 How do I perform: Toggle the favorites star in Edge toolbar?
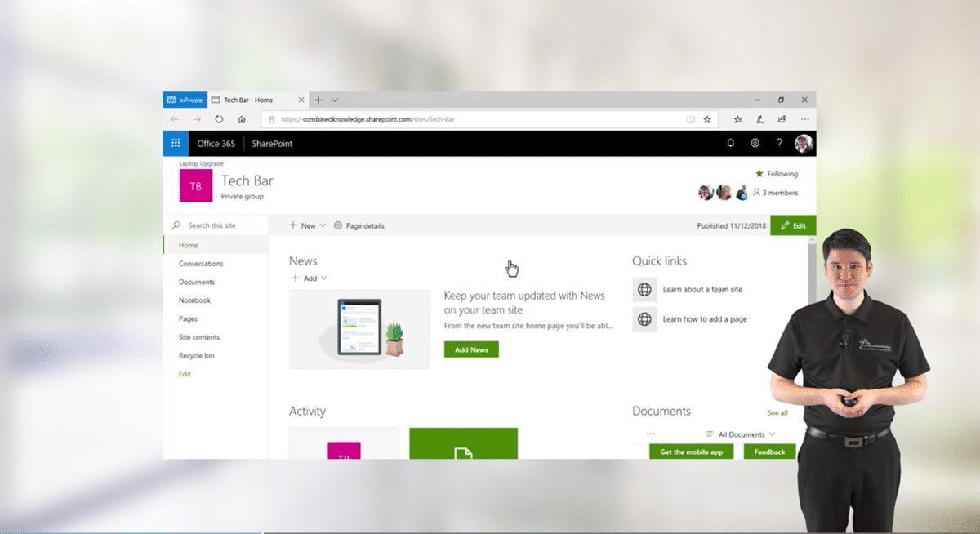click(x=707, y=118)
